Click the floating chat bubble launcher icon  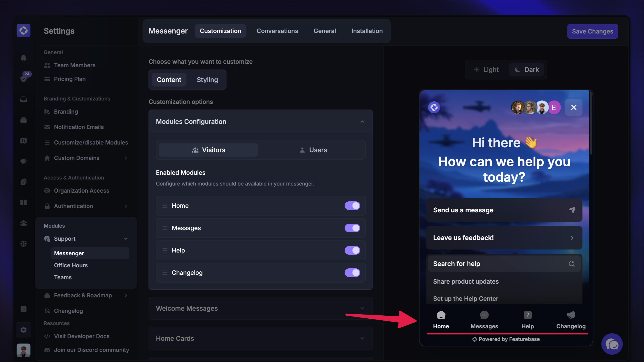612,344
